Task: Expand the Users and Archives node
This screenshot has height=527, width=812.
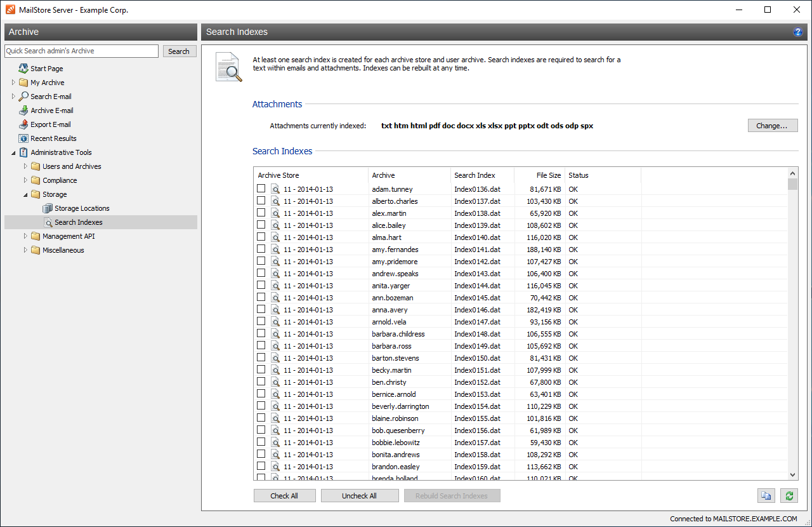Action: (x=25, y=166)
